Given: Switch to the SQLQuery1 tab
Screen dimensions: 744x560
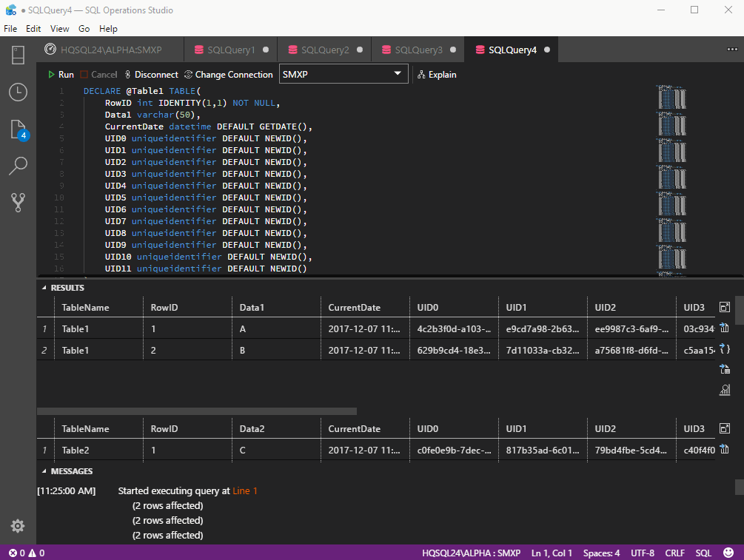Looking at the screenshot, I should (x=231, y=50).
